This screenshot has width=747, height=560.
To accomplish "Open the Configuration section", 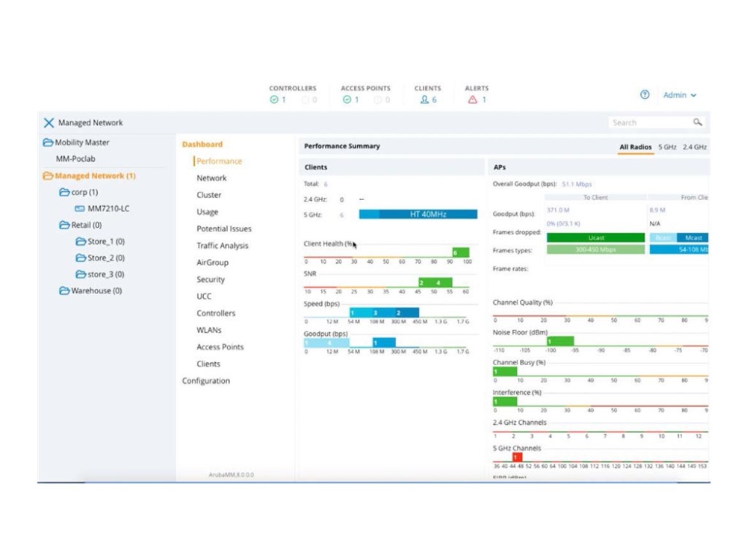I will [205, 381].
